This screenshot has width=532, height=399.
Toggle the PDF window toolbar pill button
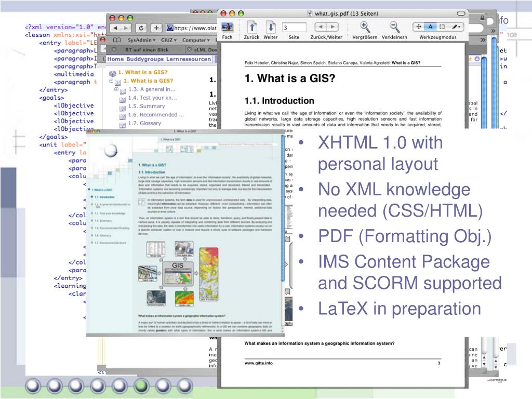click(461, 14)
